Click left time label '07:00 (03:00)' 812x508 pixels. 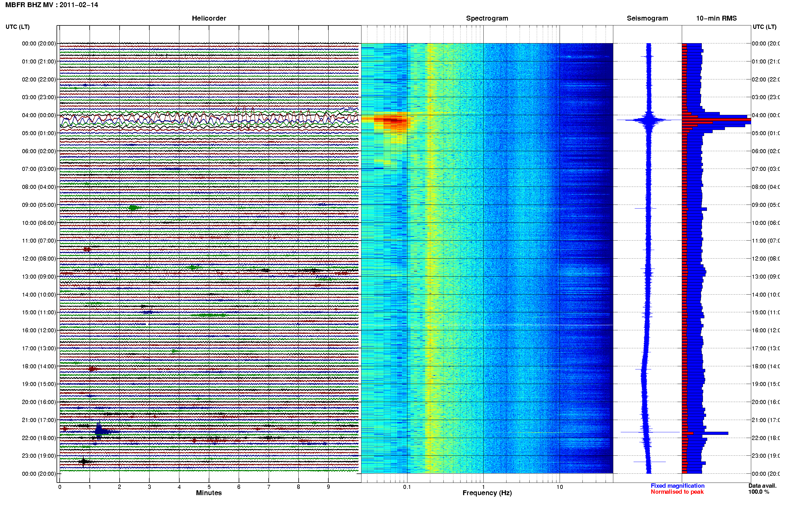tap(39, 169)
